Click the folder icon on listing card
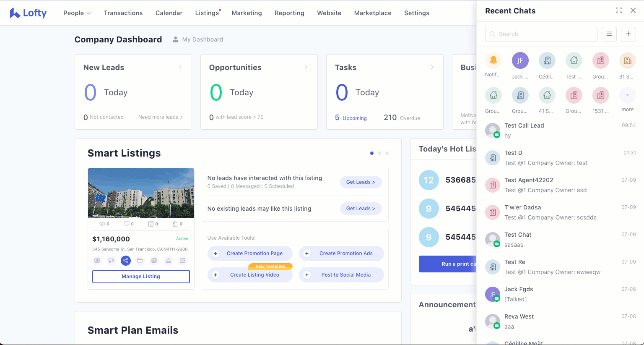Image resolution: width=644 pixels, height=345 pixels. [x=140, y=261]
